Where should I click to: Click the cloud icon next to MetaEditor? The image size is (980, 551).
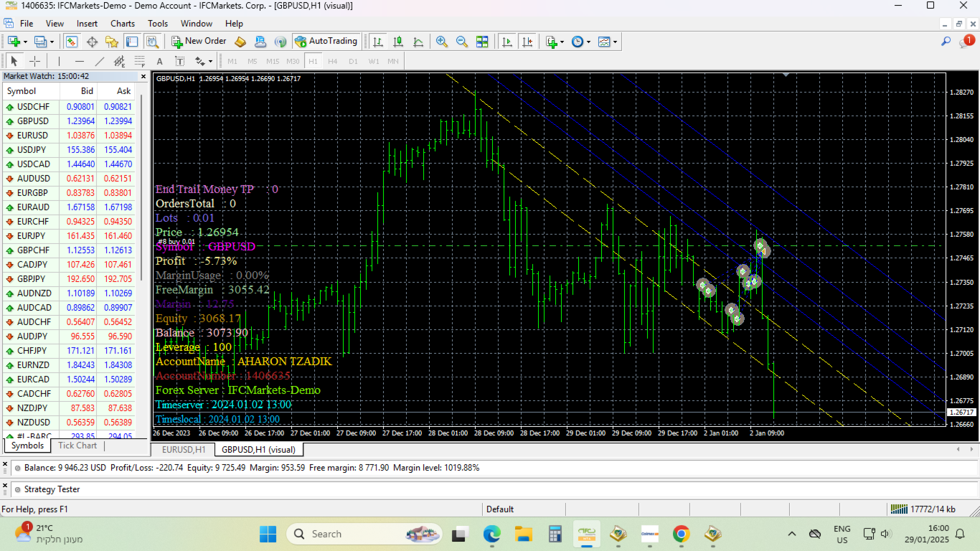click(260, 42)
